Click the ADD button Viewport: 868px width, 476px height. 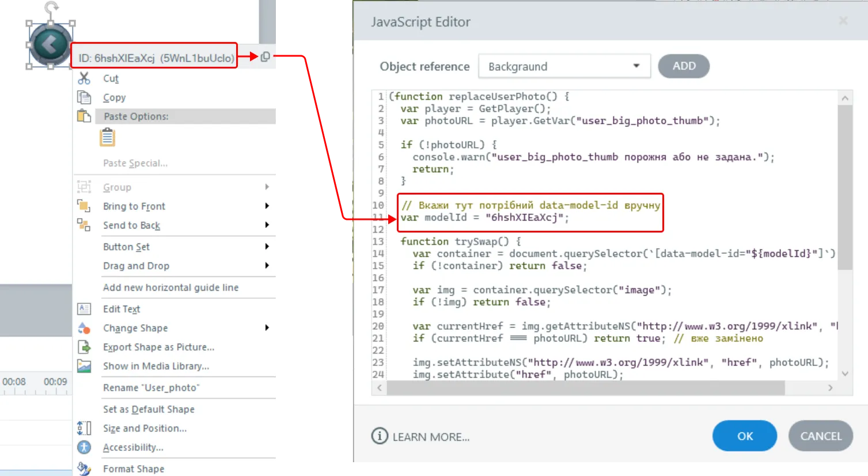tap(684, 66)
